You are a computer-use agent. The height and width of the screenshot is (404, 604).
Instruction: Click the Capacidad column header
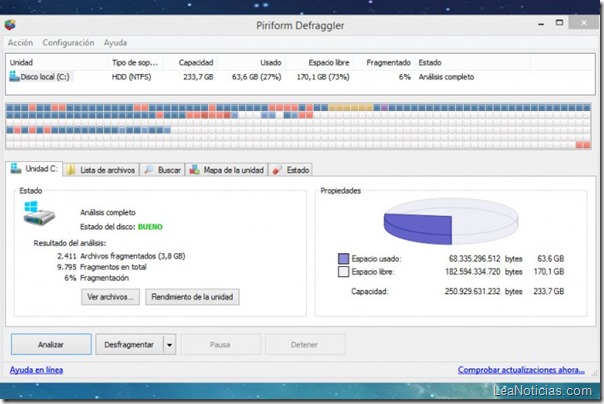coord(190,62)
